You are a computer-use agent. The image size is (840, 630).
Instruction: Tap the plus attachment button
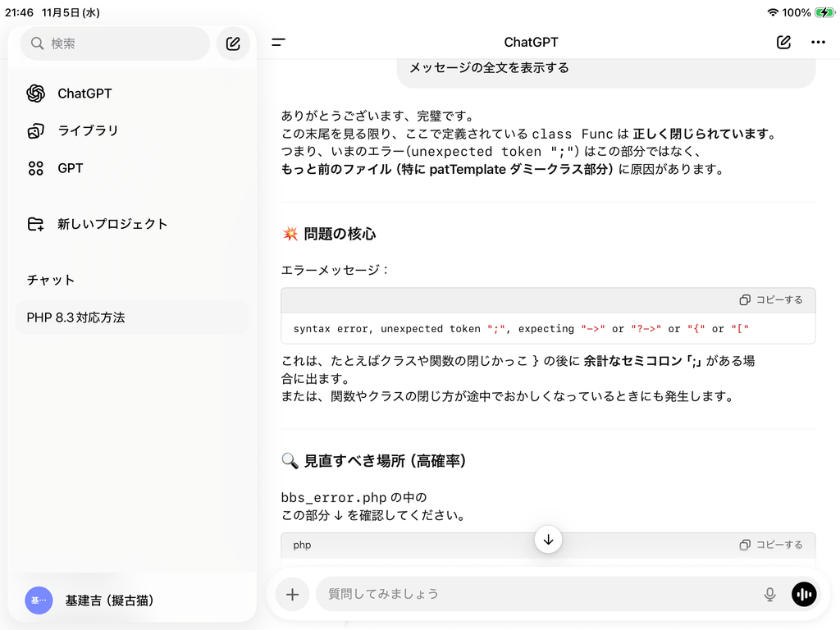coord(292,594)
